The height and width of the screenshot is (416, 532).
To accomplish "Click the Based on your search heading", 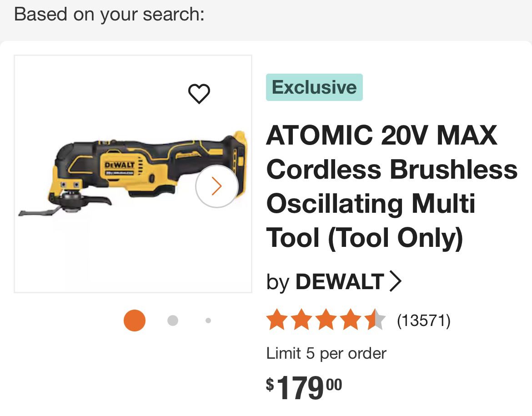I will coord(109,15).
